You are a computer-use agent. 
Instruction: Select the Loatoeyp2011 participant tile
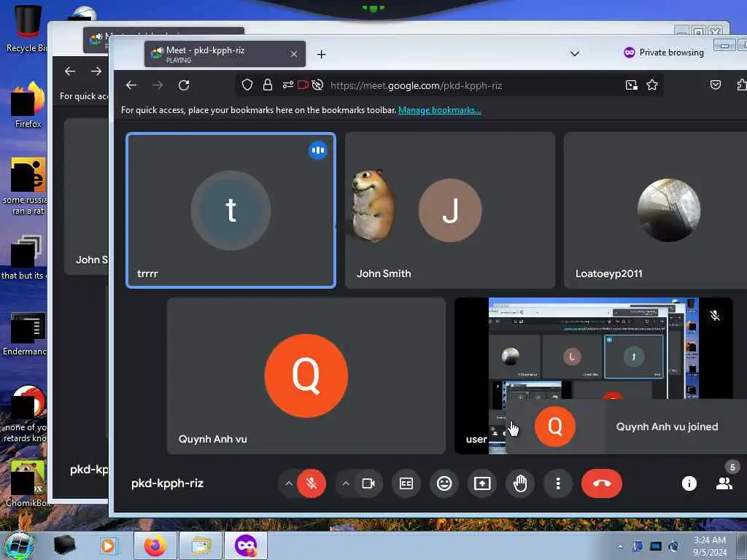point(656,211)
